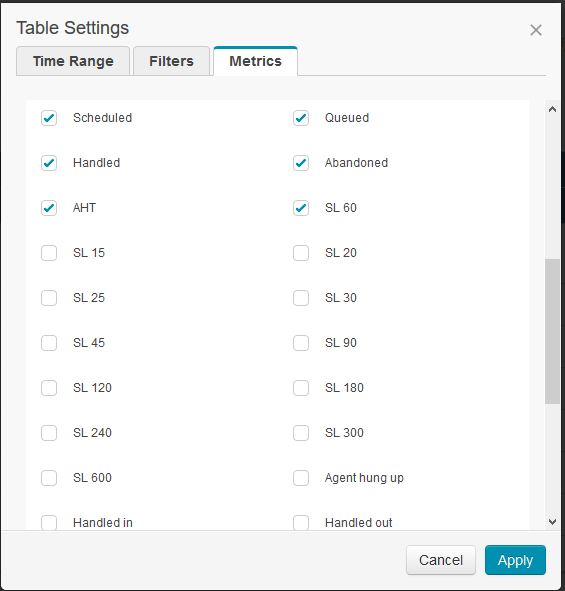Enable the Agent hung up metric
This screenshot has width=565, height=591.
coord(301,478)
